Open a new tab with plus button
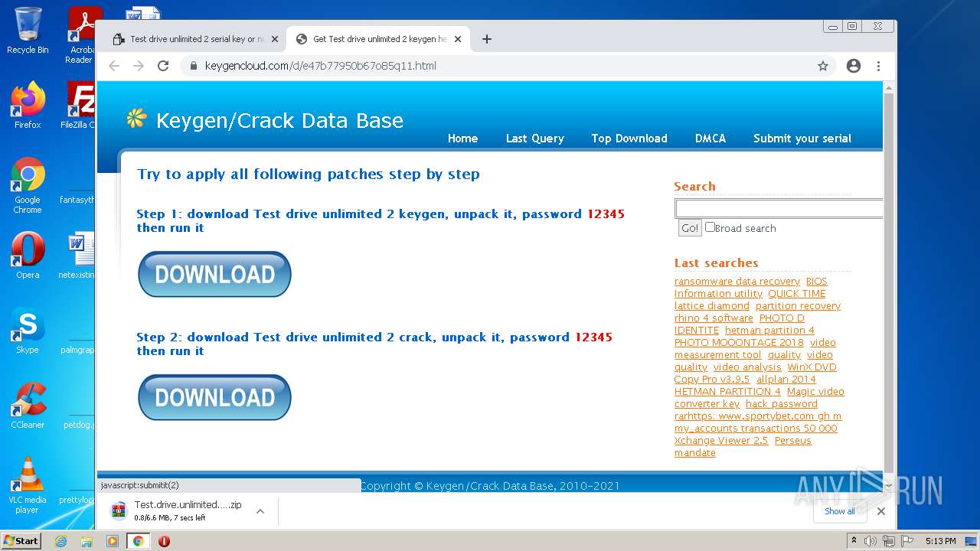The width and height of the screenshot is (980, 551). (x=486, y=39)
